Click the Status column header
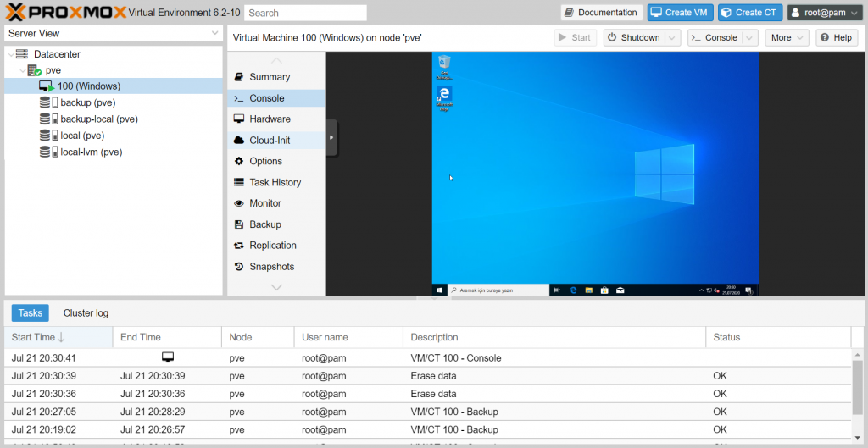This screenshot has height=448, width=868. (x=778, y=337)
